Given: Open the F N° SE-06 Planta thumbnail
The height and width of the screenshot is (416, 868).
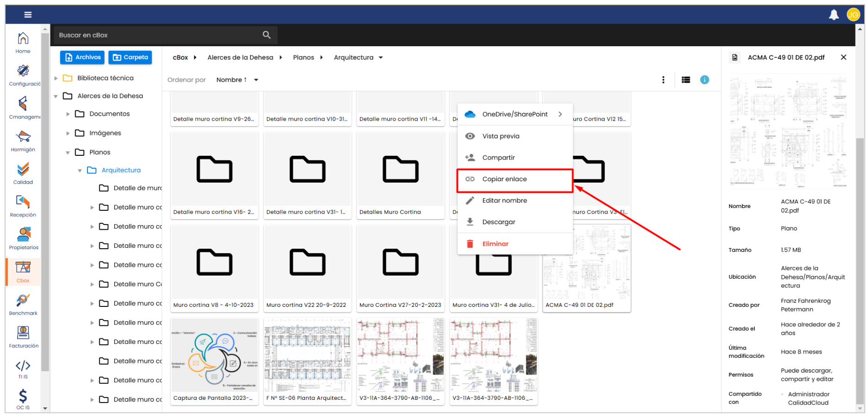Looking at the screenshot, I should (x=307, y=355).
